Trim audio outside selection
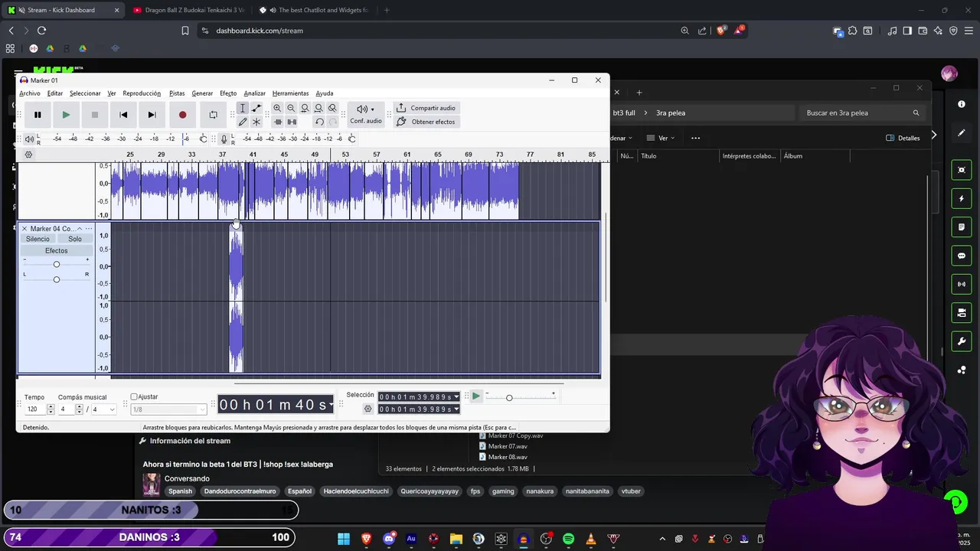The height and width of the screenshot is (551, 980). (278, 122)
